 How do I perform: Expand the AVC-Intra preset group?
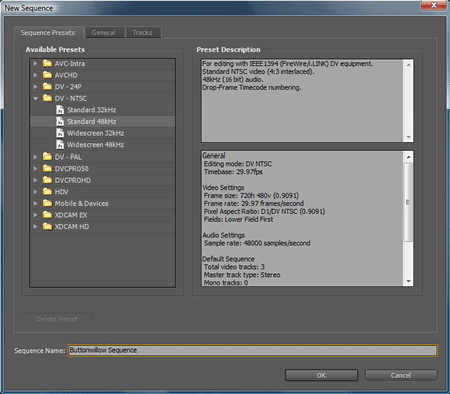click(35, 63)
